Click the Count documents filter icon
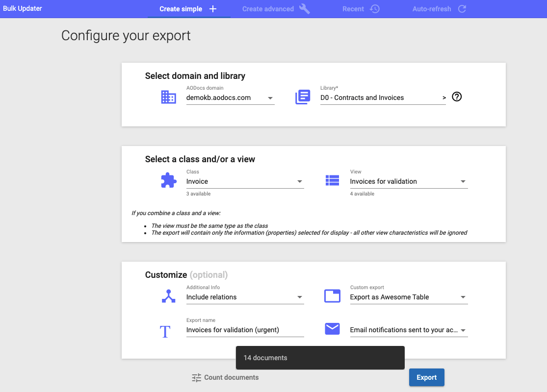The width and height of the screenshot is (547, 392). click(x=196, y=377)
